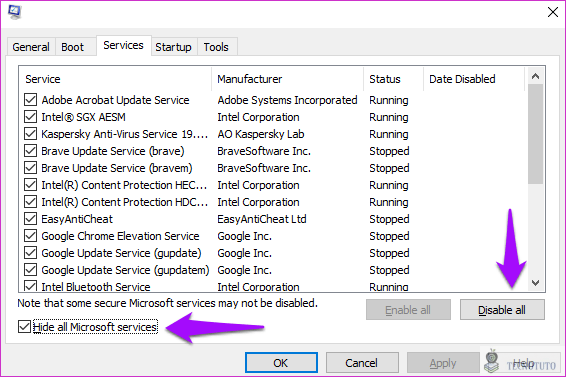The image size is (566, 377).
Task: Click the services list scrollbar thumb
Action: (535, 134)
